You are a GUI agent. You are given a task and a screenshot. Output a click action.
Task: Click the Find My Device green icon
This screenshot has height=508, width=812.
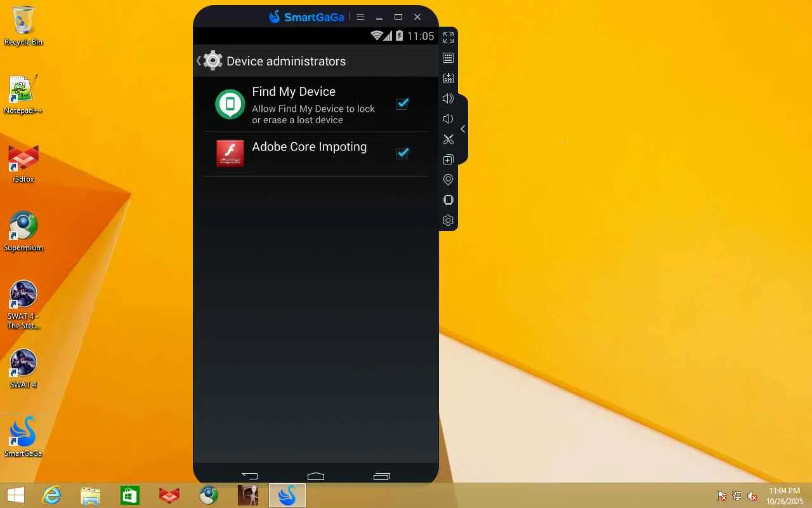coord(230,104)
